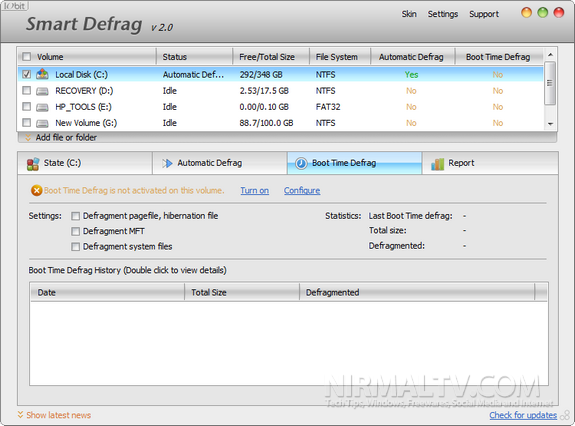Sort by Volume column header
The height and width of the screenshot is (426, 575).
pyautogui.click(x=87, y=57)
